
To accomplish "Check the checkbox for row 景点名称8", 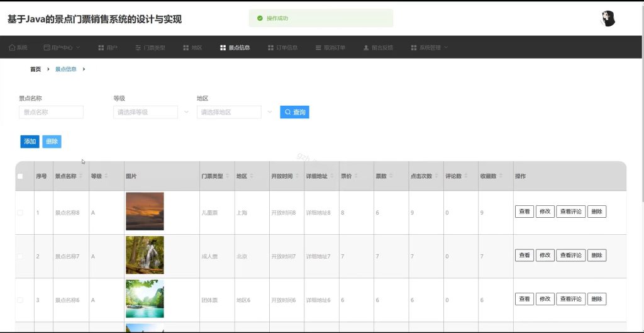I will [20, 213].
